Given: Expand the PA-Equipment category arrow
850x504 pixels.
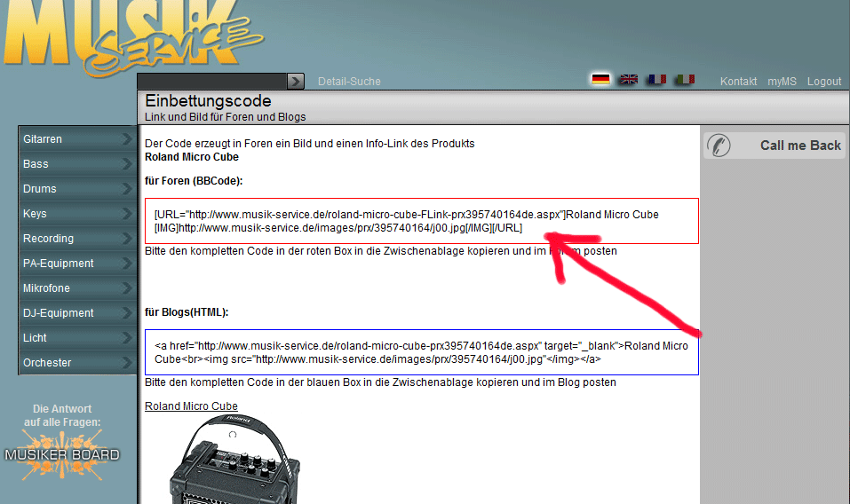Looking at the screenshot, I should click(x=126, y=264).
